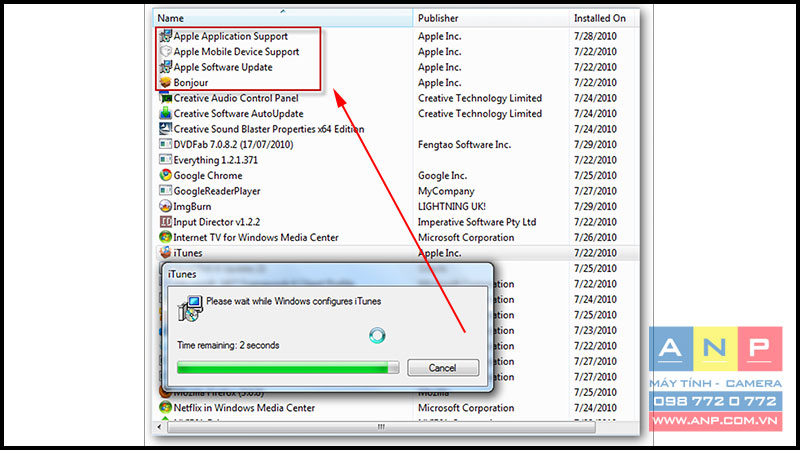
Task: Select the "ImgBurn" program name
Action: coord(192,206)
